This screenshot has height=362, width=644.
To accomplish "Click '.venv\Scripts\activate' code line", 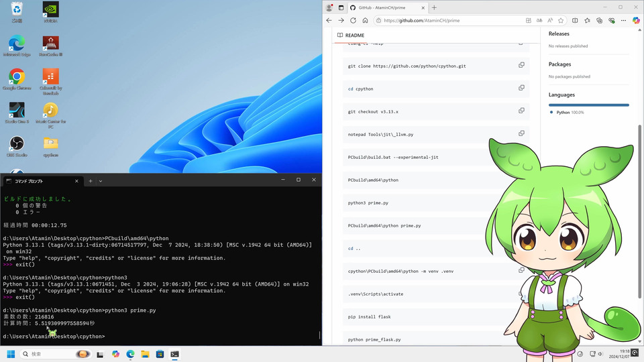I will click(x=376, y=294).
